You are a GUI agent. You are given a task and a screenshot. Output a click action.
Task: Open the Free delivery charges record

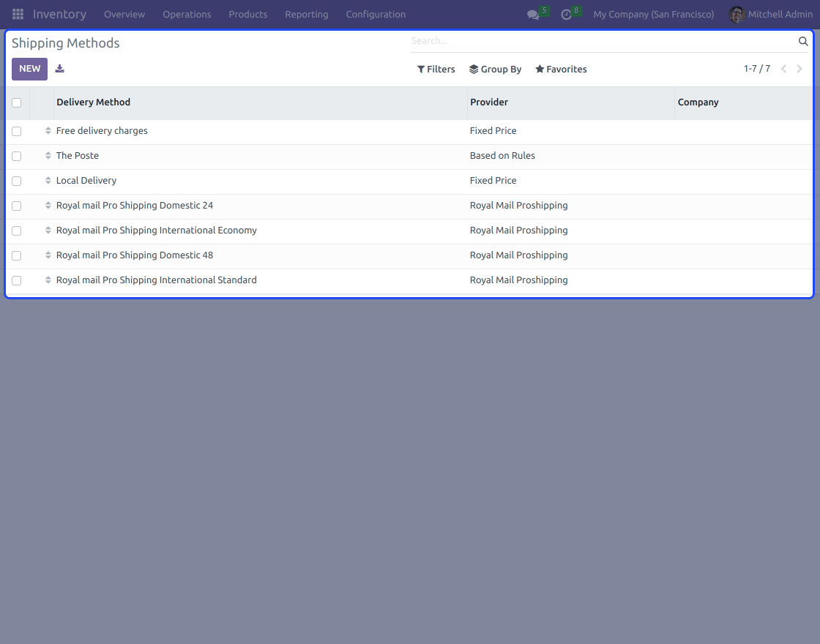[x=102, y=131]
